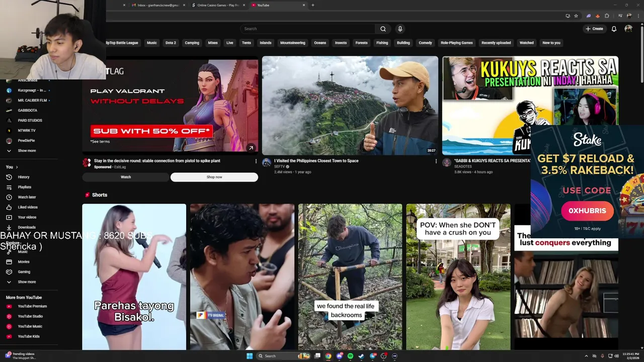This screenshot has height=362, width=644.
Task: Select the Recently uploaded chip
Action: tap(496, 43)
